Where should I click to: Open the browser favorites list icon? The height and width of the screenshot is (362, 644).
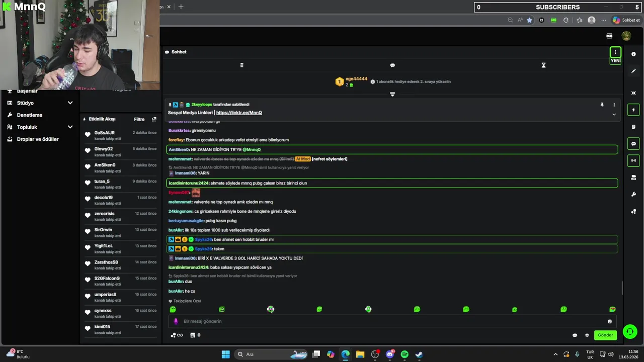[580, 20]
